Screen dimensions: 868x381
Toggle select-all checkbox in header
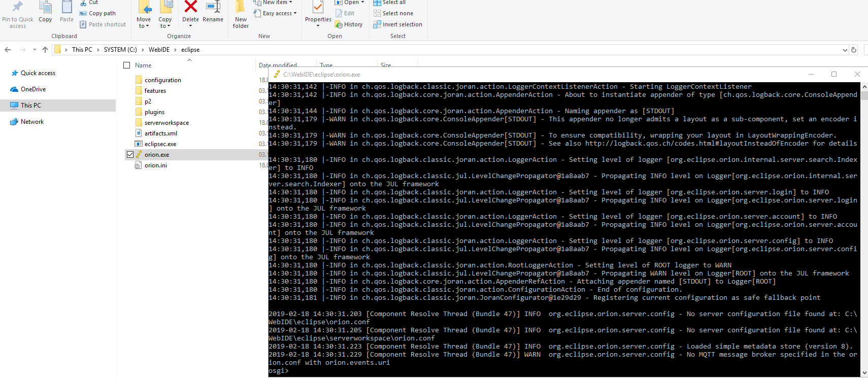[127, 65]
